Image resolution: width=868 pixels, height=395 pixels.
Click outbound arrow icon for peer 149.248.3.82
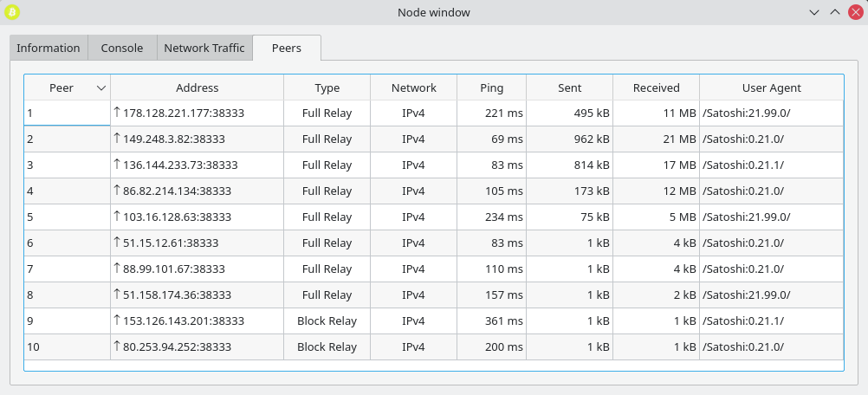pos(118,139)
